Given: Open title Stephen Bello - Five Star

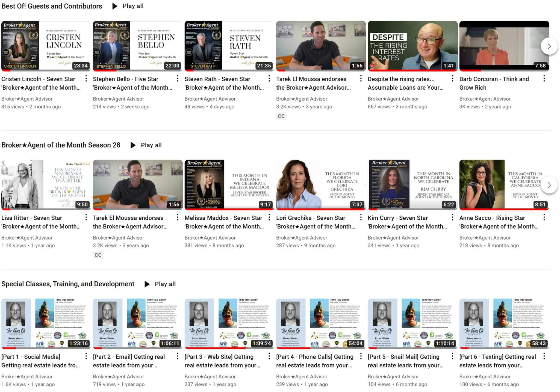Looking at the screenshot, I should 132,83.
